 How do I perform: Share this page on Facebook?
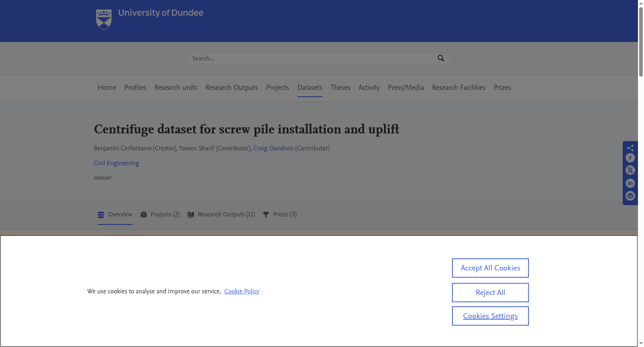tap(630, 158)
